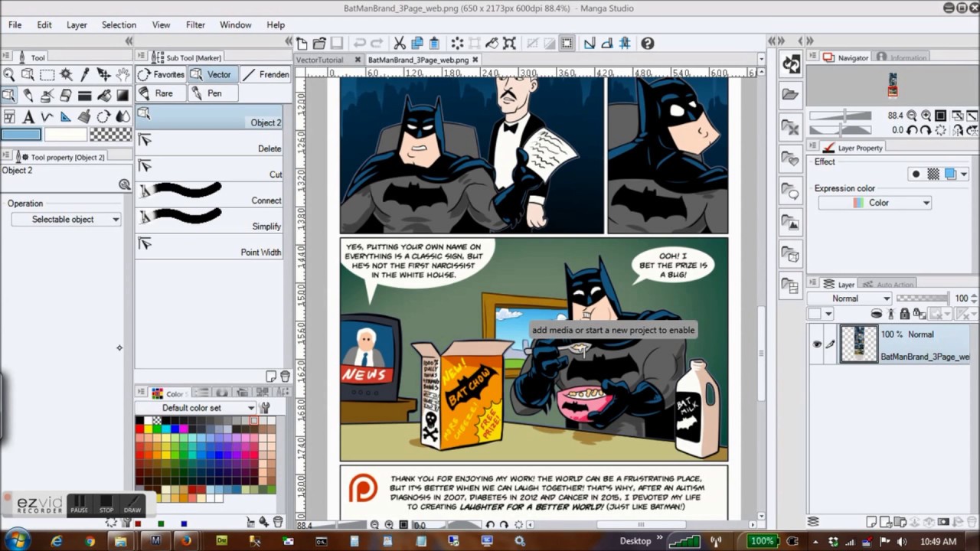Switch to the VectorTutorial tab
This screenshot has height=551, width=980.
point(322,59)
